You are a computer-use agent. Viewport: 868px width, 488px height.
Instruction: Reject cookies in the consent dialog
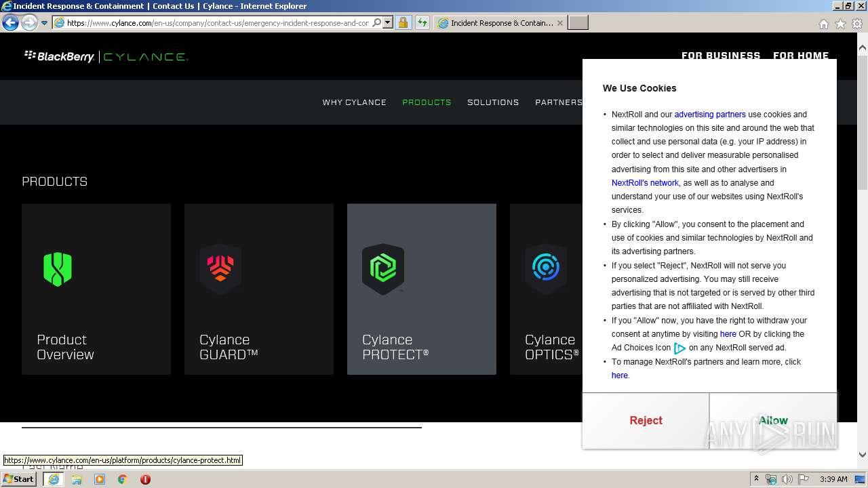[x=646, y=420]
